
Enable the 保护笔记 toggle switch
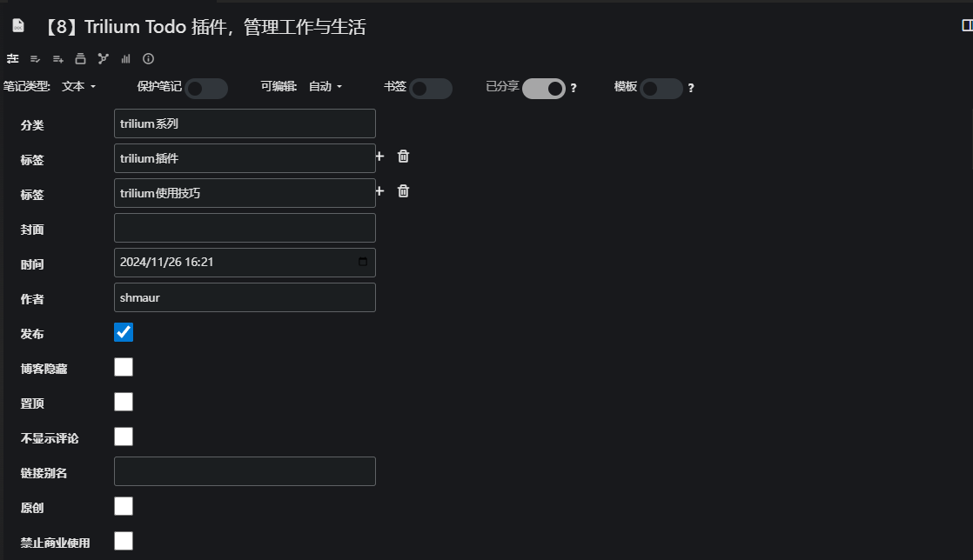(206, 88)
